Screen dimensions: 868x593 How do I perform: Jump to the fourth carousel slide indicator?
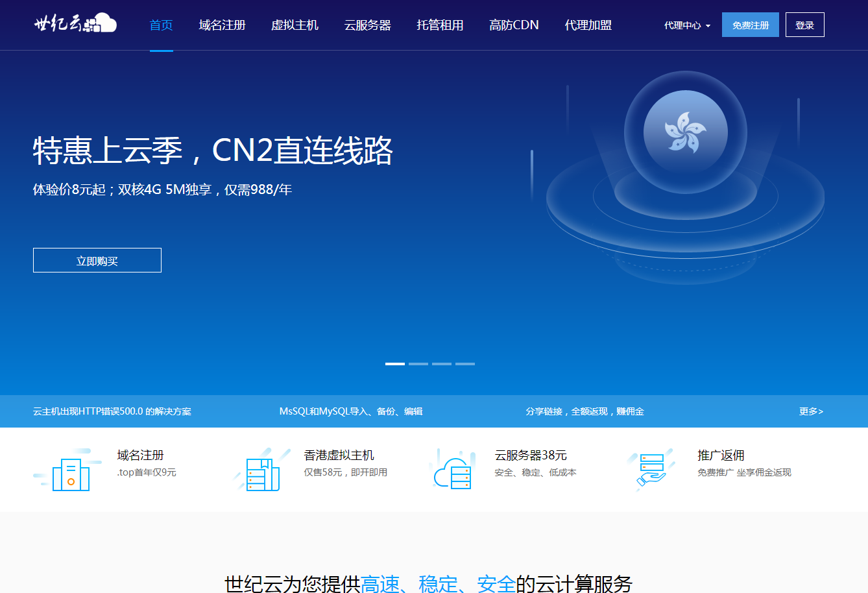(465, 364)
